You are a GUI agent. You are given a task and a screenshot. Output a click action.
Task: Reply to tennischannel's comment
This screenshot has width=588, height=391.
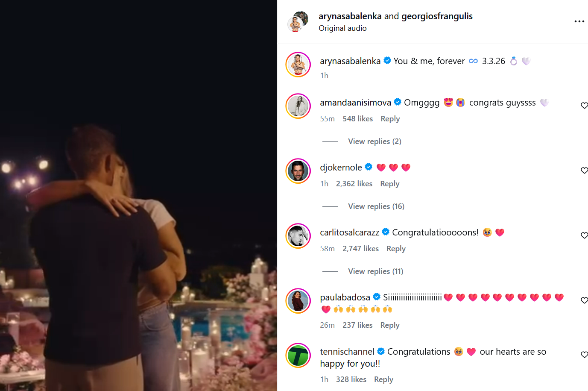point(383,379)
